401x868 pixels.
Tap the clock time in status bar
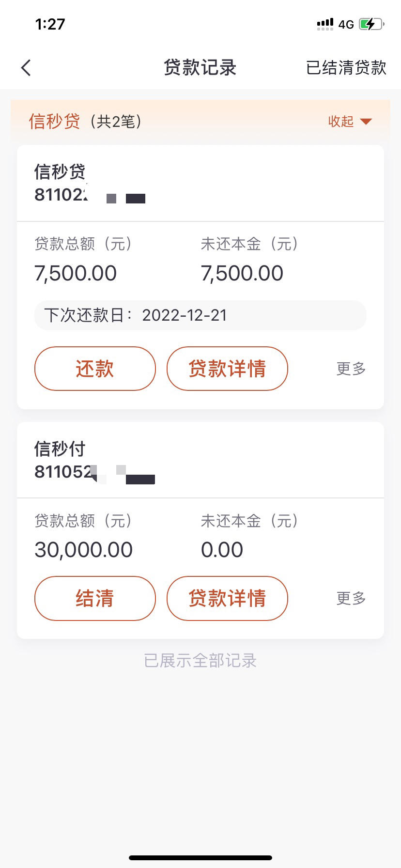[x=50, y=24]
